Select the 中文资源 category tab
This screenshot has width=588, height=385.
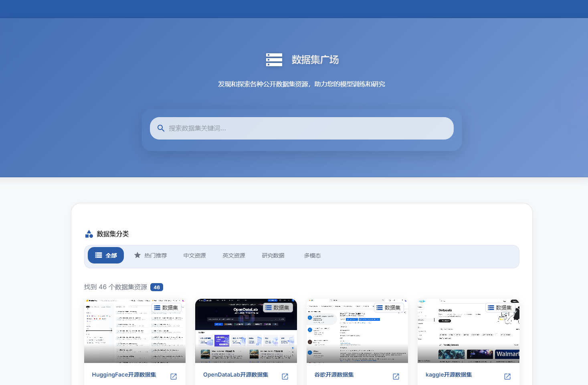pos(194,255)
